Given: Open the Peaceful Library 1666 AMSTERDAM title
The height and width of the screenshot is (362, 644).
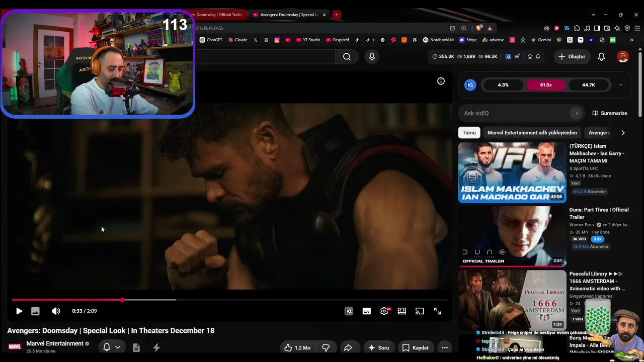Looking at the screenshot, I should (x=598, y=281).
